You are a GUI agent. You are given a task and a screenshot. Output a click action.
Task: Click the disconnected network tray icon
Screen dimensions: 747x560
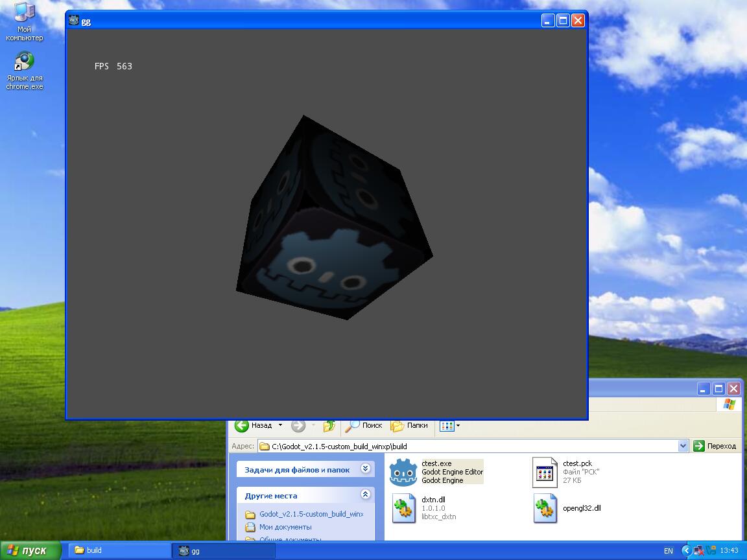click(x=699, y=551)
